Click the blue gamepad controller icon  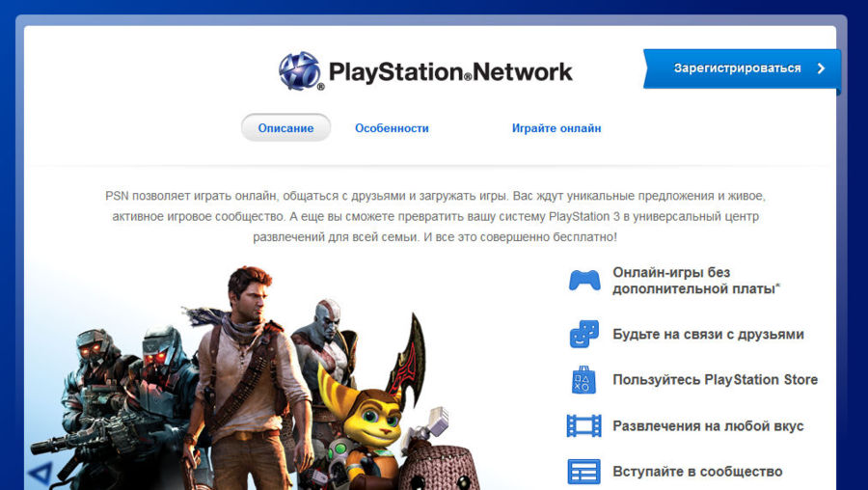(x=584, y=280)
